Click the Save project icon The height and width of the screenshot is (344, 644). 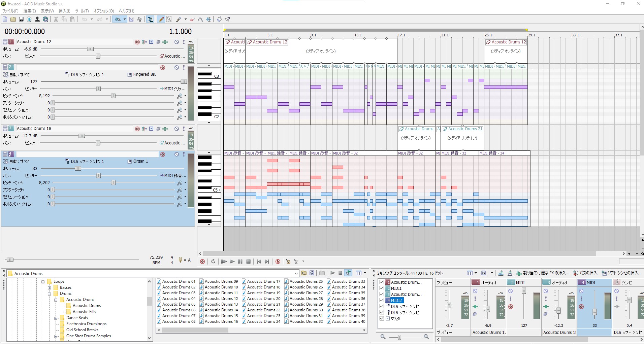click(21, 20)
